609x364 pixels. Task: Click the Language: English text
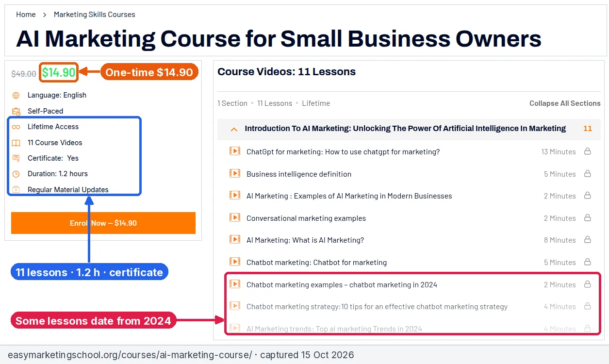pos(57,95)
